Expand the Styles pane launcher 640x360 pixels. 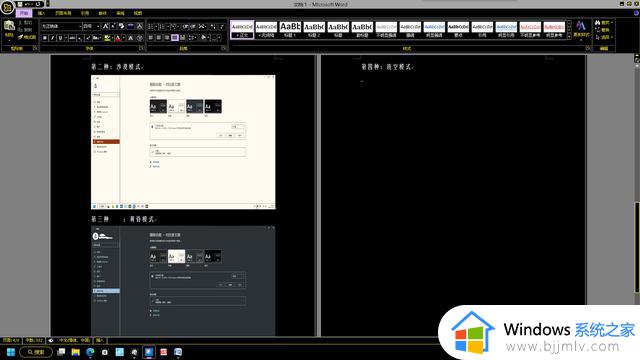[x=588, y=48]
